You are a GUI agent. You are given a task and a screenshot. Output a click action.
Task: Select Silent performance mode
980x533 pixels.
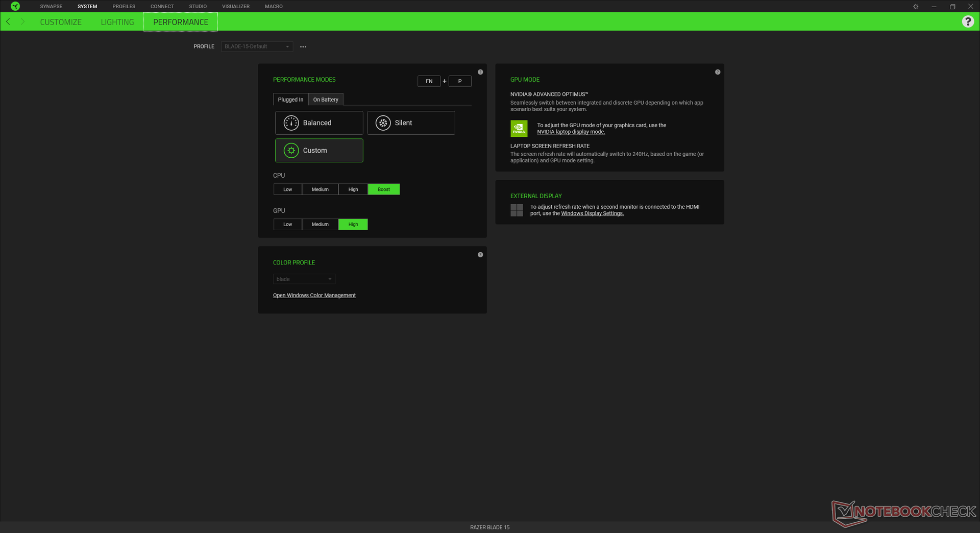(x=411, y=123)
